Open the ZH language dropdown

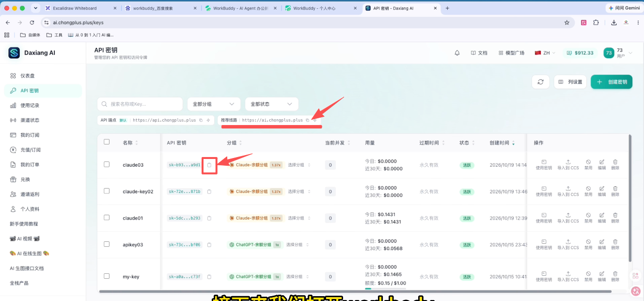point(545,53)
